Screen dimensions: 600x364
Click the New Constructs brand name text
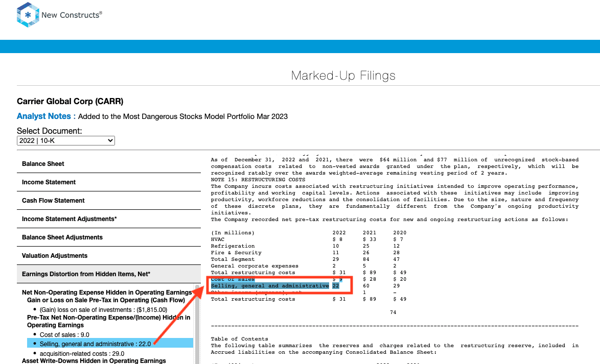(x=72, y=15)
